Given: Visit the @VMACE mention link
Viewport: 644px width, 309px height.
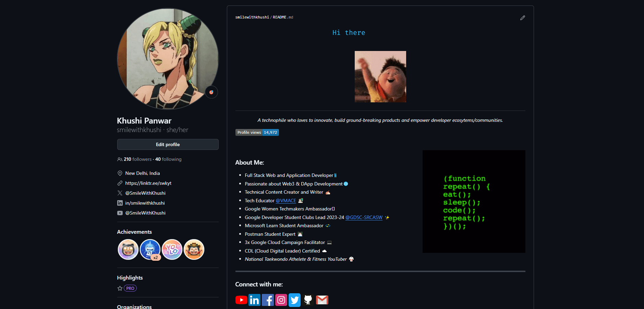Looking at the screenshot, I should (x=285, y=201).
